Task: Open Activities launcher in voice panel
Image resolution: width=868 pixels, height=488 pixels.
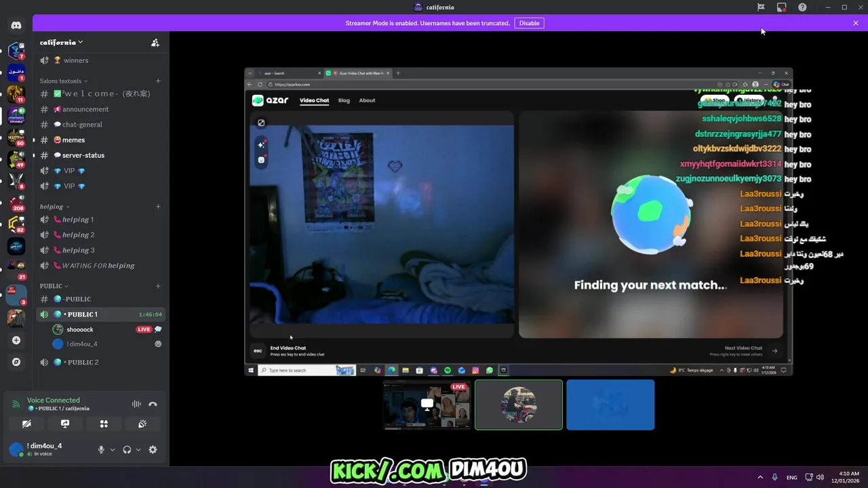Action: tap(104, 424)
